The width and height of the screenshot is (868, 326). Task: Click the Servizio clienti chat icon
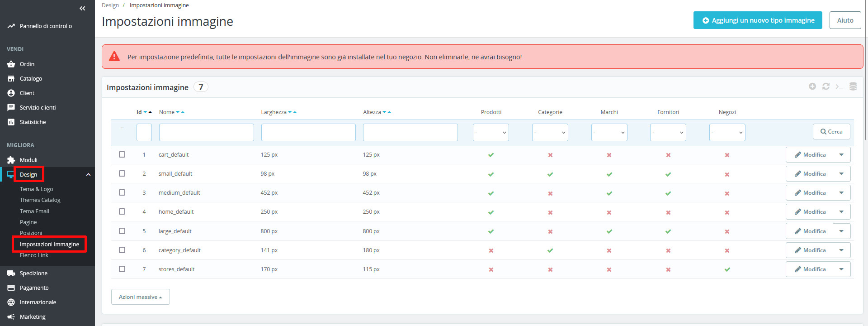11,107
